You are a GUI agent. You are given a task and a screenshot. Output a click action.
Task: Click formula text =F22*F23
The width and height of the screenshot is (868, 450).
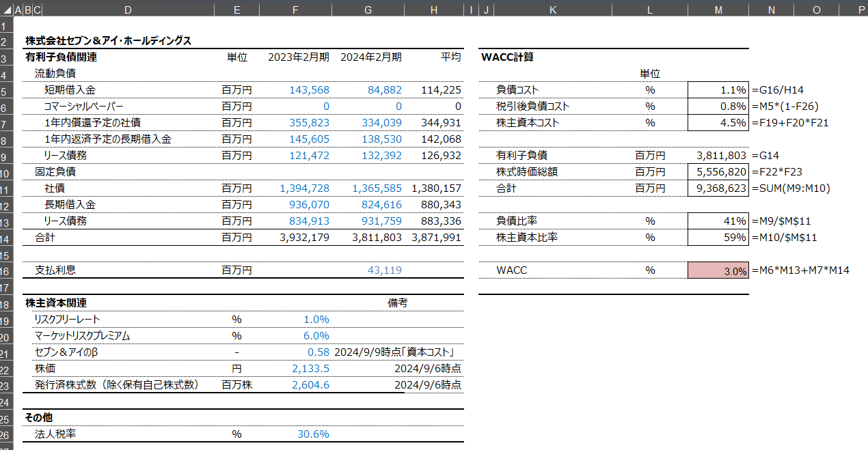pyautogui.click(x=776, y=172)
